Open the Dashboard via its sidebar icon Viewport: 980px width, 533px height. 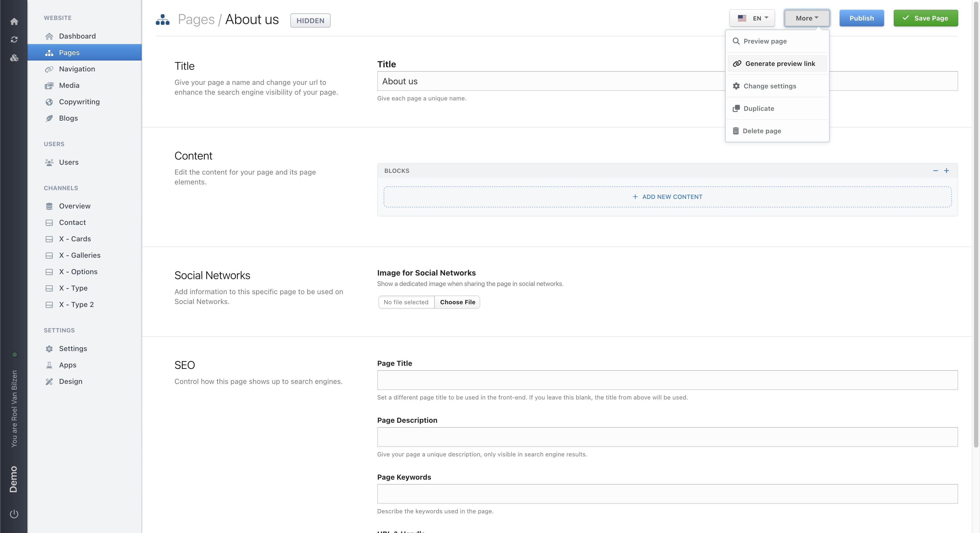coord(49,36)
